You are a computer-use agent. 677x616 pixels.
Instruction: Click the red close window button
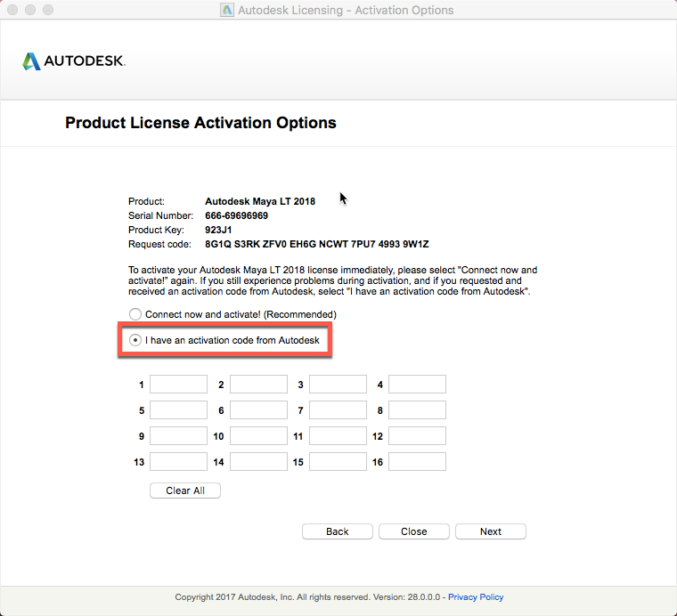(12, 10)
